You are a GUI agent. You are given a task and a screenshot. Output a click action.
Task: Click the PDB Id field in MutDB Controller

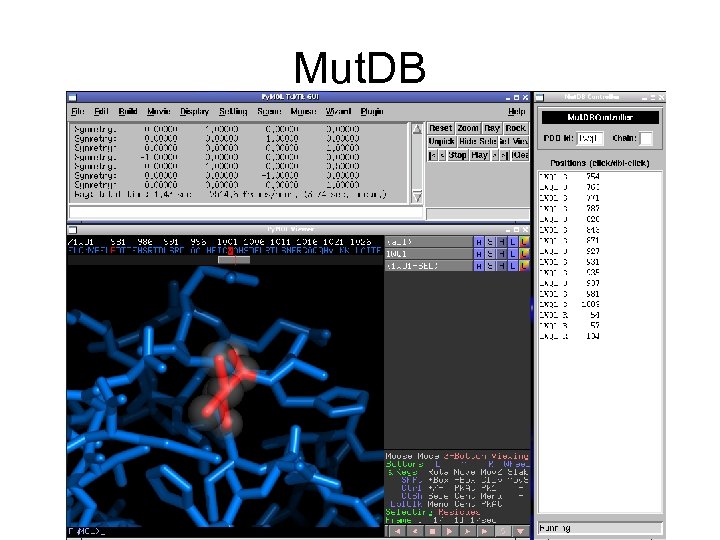(x=590, y=138)
